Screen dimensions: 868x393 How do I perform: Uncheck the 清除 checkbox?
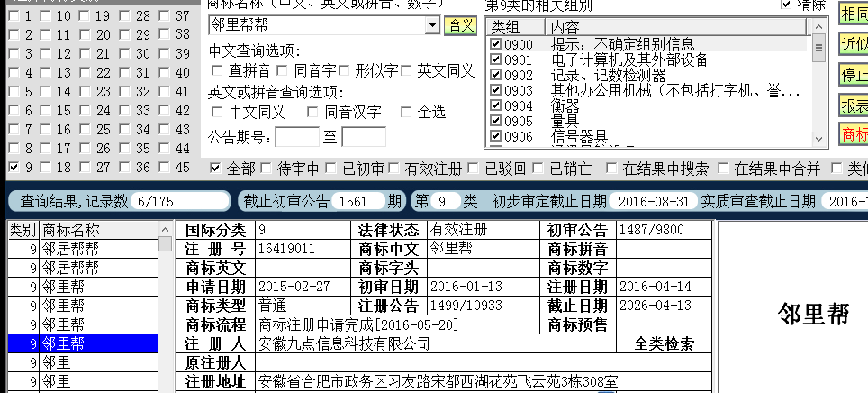click(786, 5)
